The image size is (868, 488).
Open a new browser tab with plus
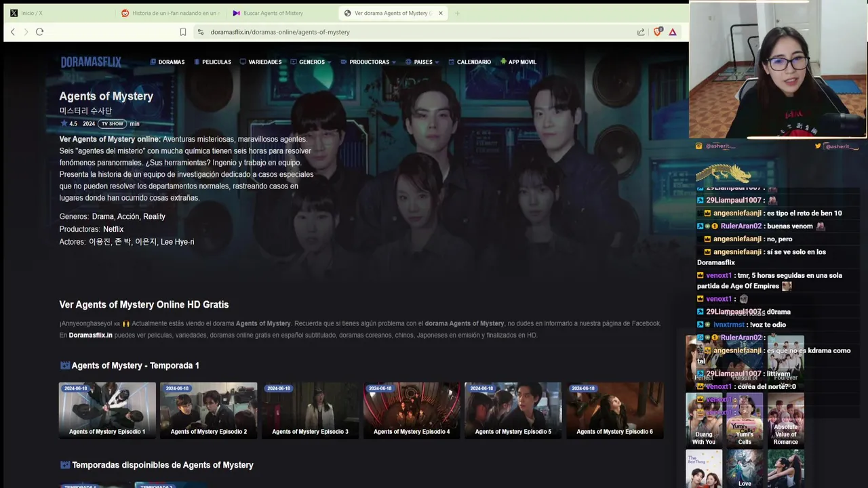coord(457,13)
